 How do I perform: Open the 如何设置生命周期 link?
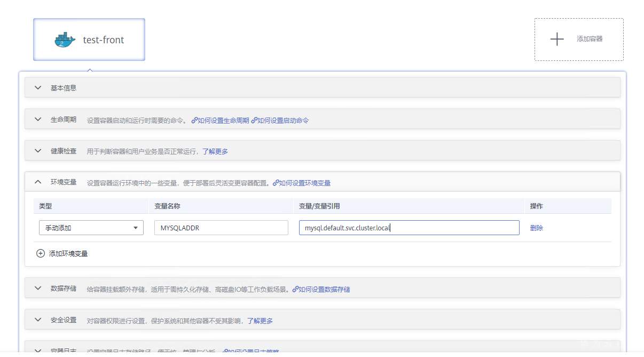(x=223, y=120)
